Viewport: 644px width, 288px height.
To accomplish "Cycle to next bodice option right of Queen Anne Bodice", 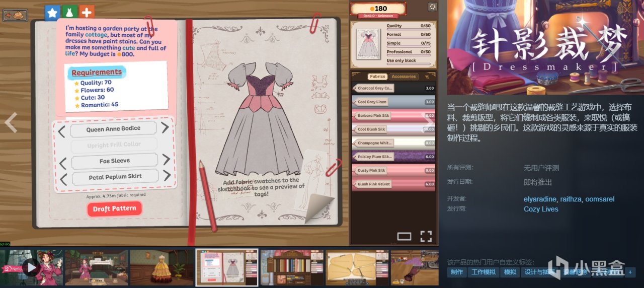I will tap(165, 128).
